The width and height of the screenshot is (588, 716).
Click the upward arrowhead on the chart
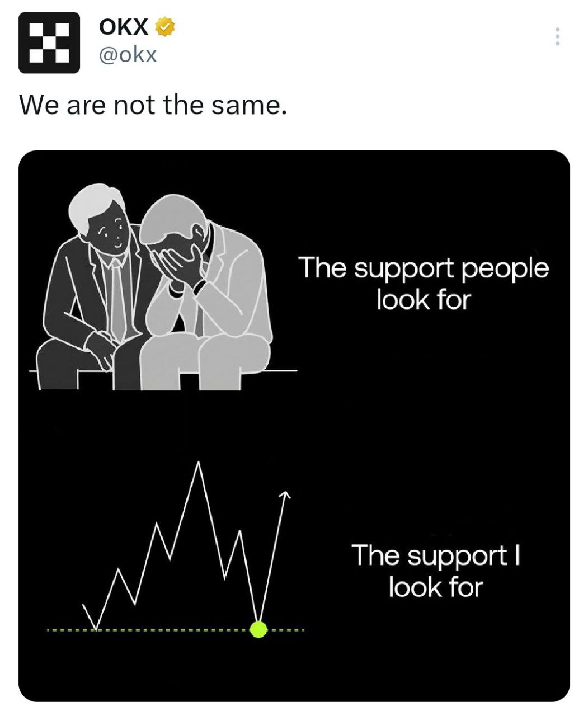tap(285, 494)
